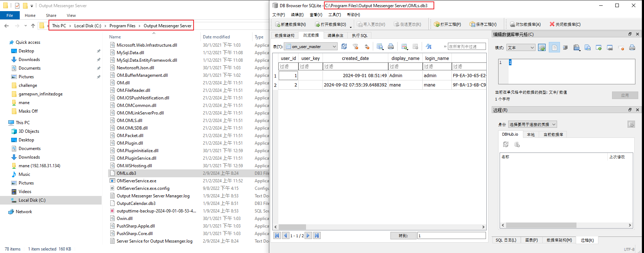Click the save/export table icon

(380, 47)
